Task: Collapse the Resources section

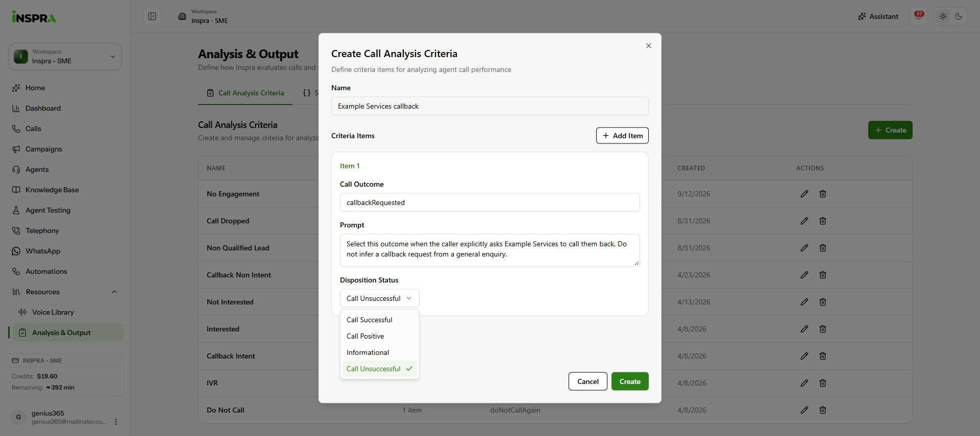Action: tap(65, 292)
